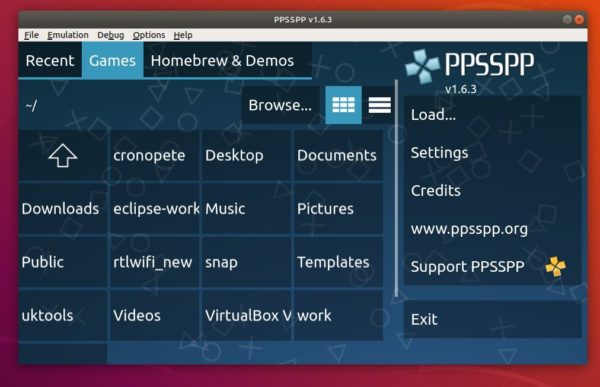Open the Templates folder
This screenshot has height=387, width=600.
338,262
